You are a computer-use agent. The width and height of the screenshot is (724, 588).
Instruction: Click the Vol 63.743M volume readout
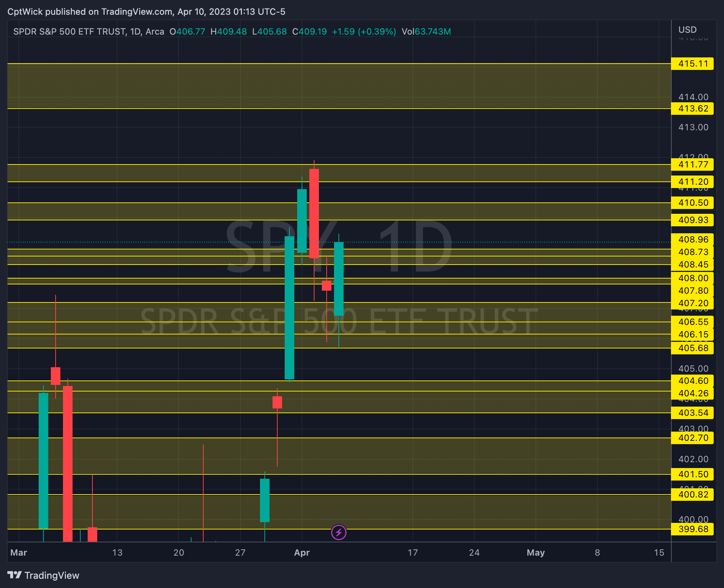coord(426,32)
